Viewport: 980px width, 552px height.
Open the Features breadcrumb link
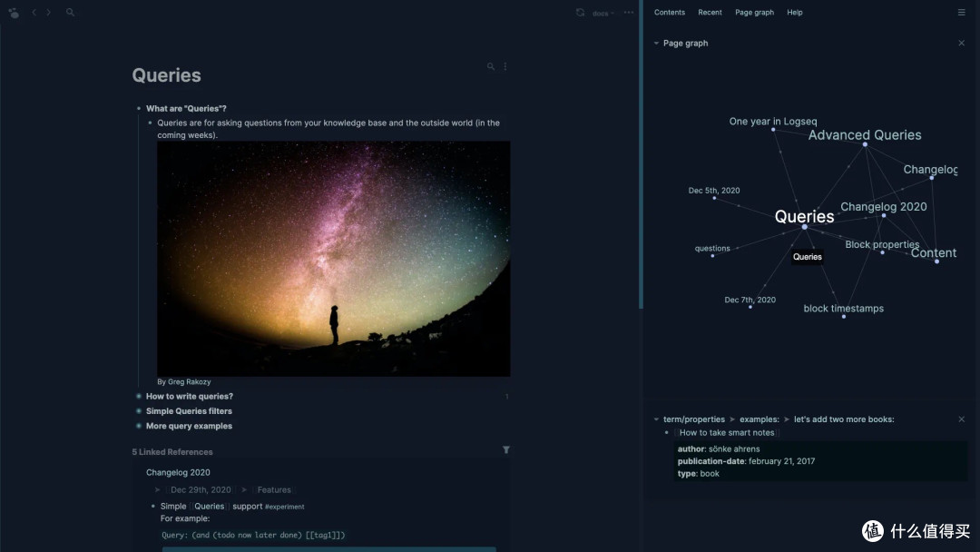point(274,490)
